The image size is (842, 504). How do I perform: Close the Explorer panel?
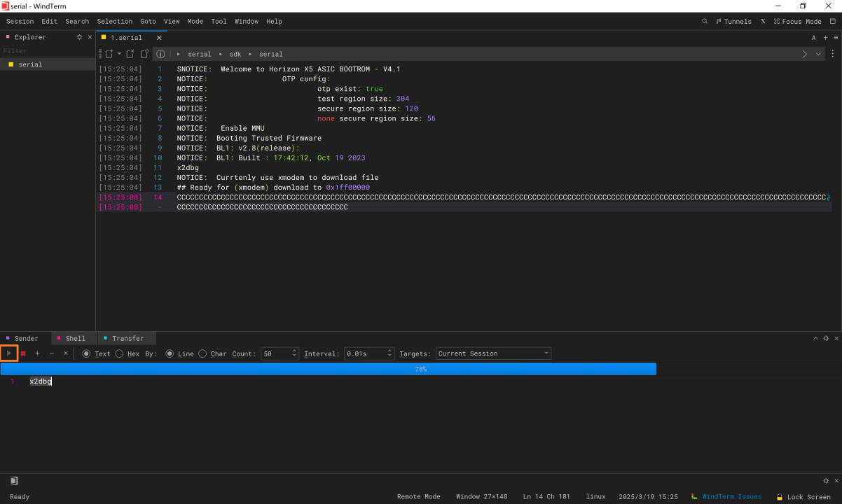click(x=90, y=37)
